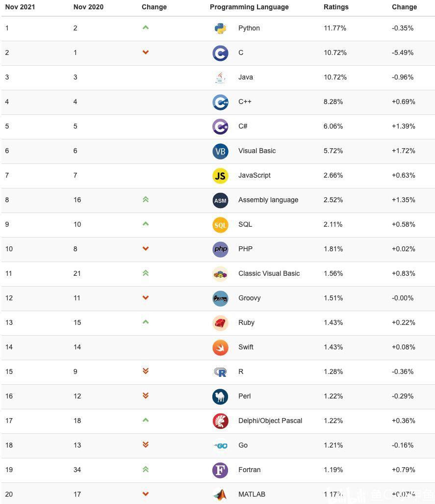Click the Visual Basic VB icon

click(220, 151)
